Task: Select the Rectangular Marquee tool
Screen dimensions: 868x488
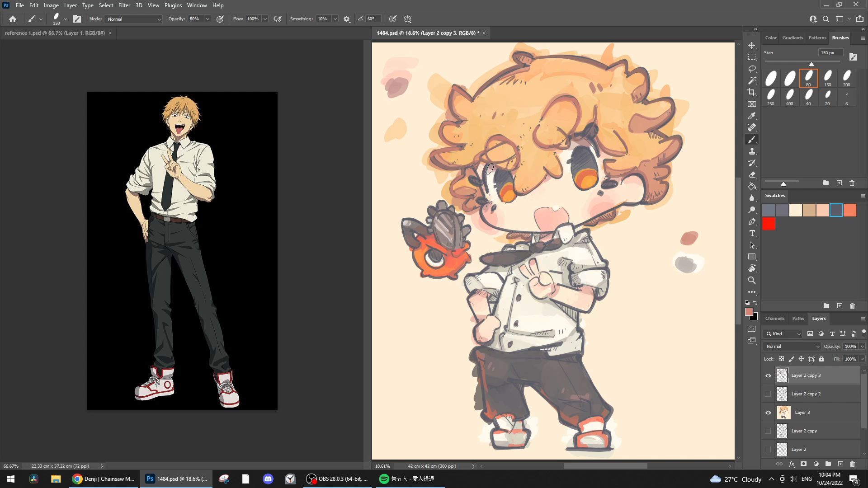Action: [x=752, y=57]
